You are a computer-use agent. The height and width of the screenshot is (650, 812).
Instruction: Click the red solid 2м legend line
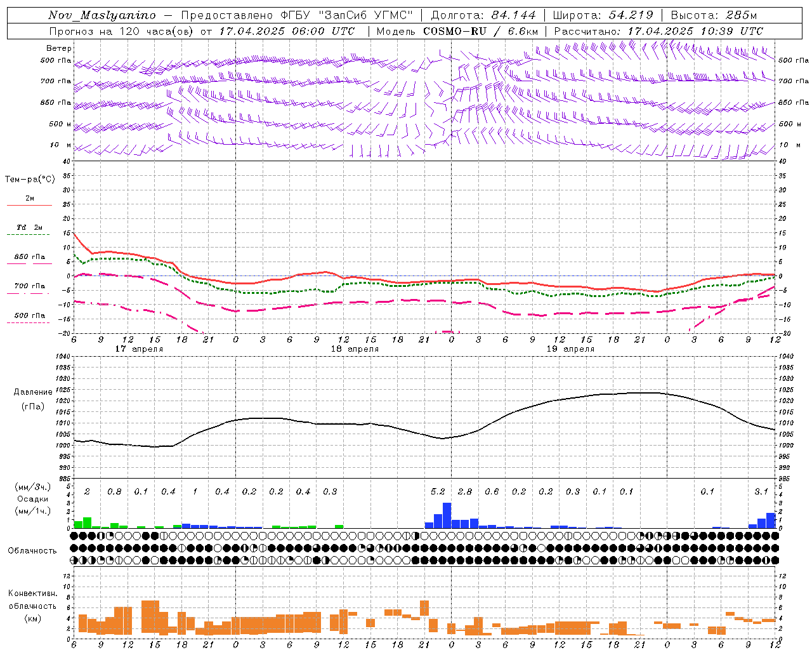coord(29,205)
